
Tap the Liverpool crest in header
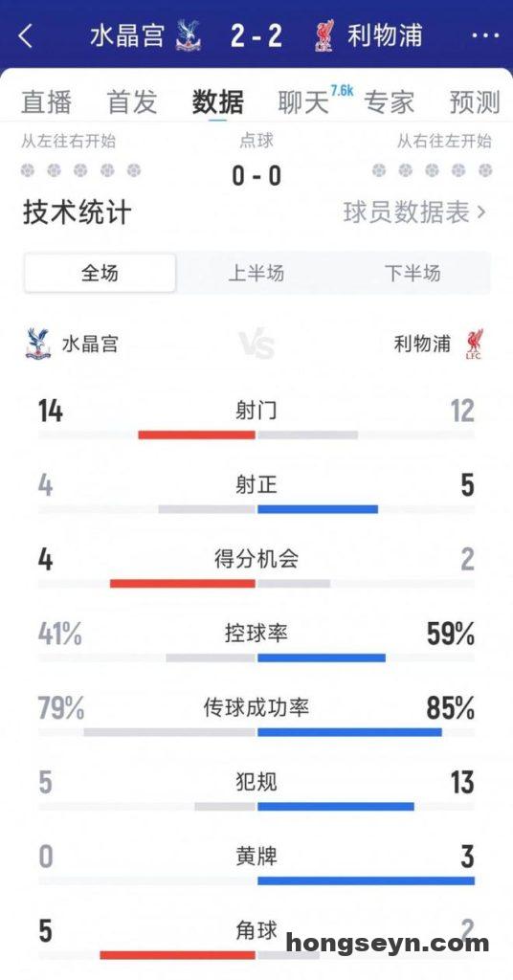(324, 35)
